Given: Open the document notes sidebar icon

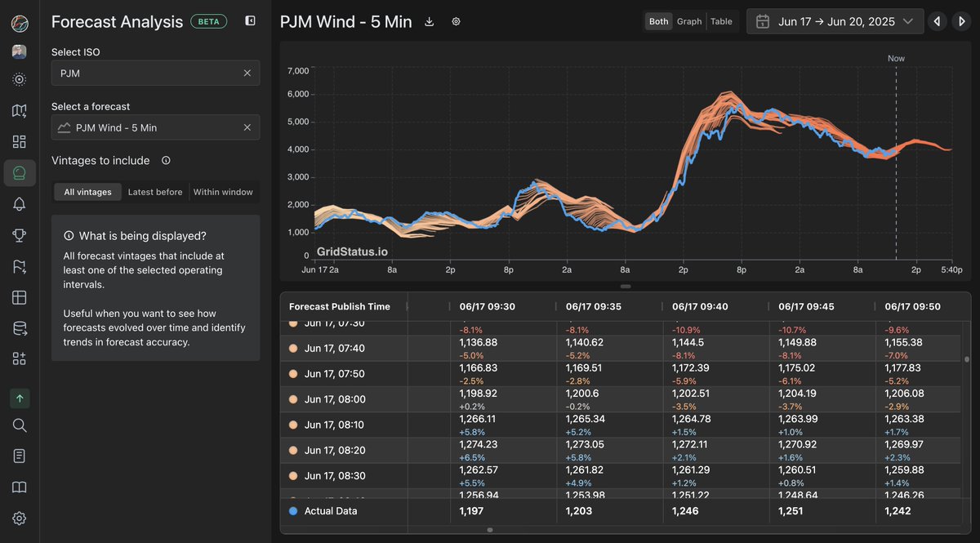Looking at the screenshot, I should click(x=20, y=456).
